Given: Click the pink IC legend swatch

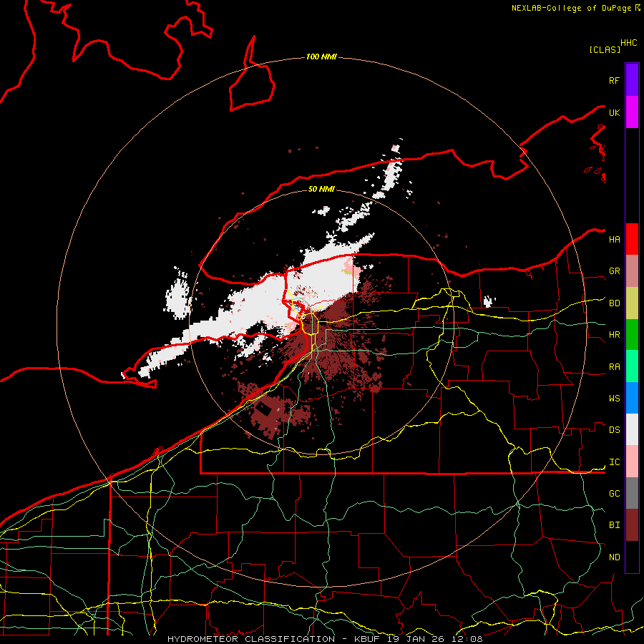Looking at the screenshot, I should tap(632, 462).
